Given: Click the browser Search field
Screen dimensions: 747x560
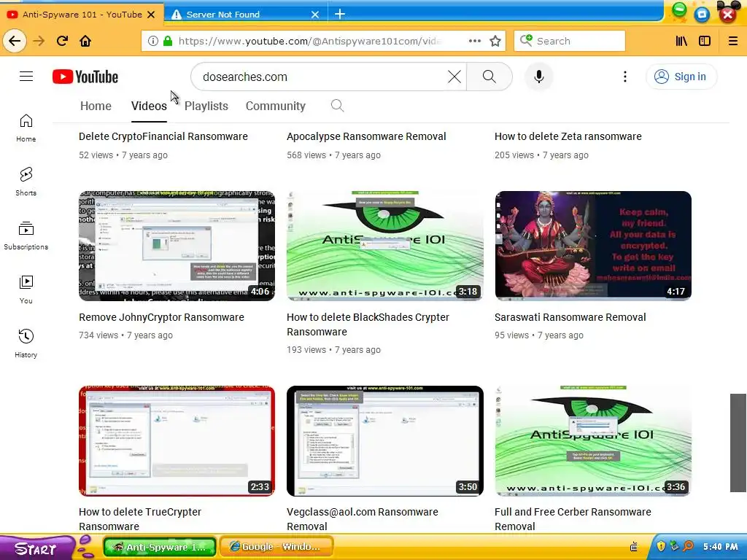Looking at the screenshot, I should click(570, 41).
